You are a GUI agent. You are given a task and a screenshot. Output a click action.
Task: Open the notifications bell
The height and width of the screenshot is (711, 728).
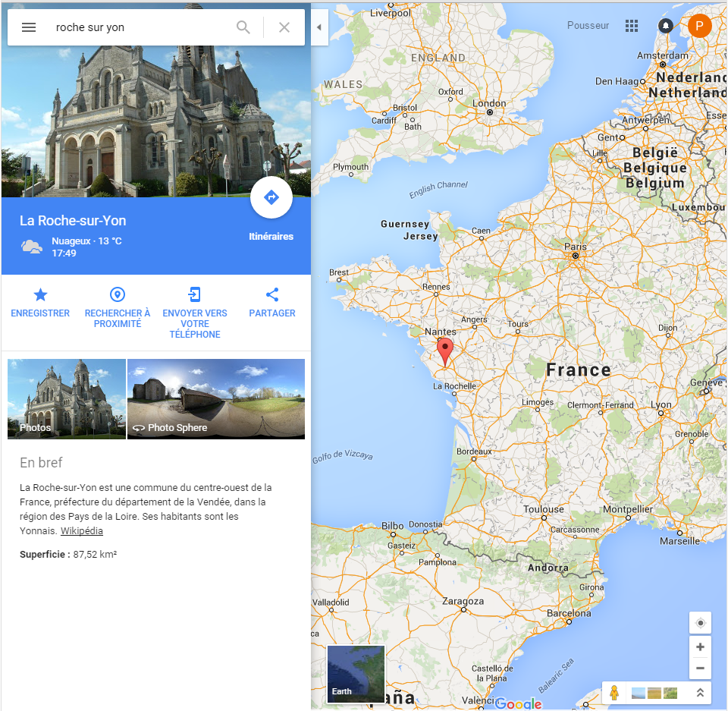point(666,26)
